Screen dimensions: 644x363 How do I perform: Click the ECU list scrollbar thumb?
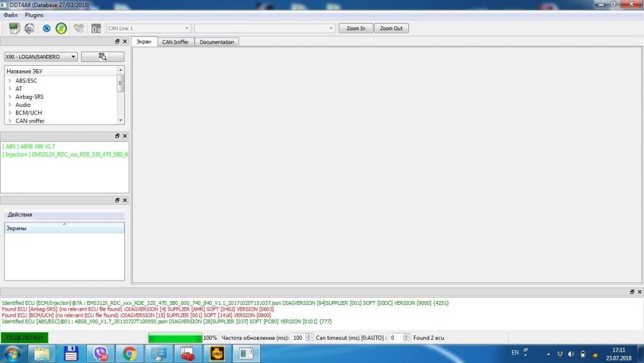pyautogui.click(x=120, y=83)
